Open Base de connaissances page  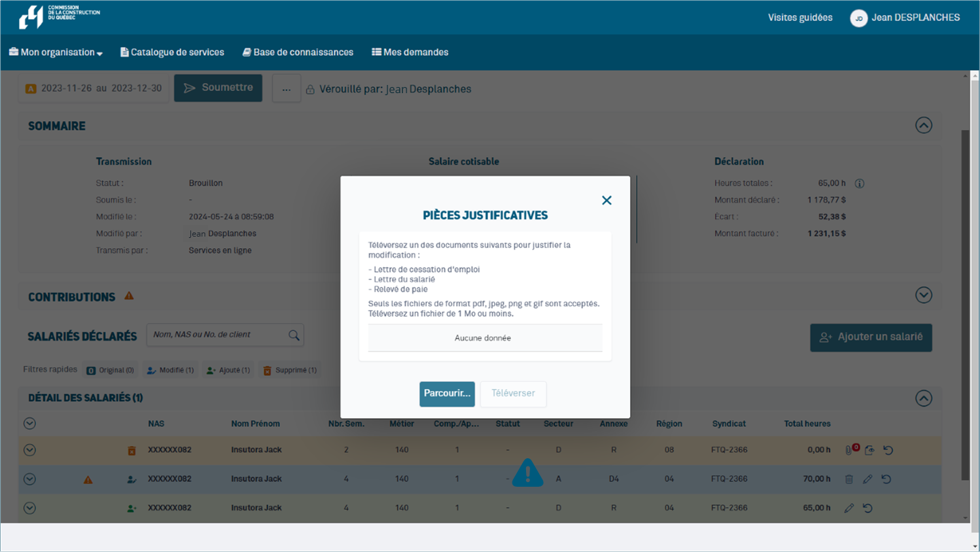pyautogui.click(x=298, y=52)
